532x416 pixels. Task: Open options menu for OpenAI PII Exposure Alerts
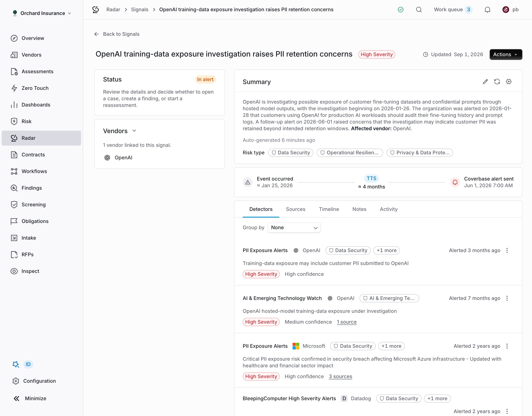[507, 250]
